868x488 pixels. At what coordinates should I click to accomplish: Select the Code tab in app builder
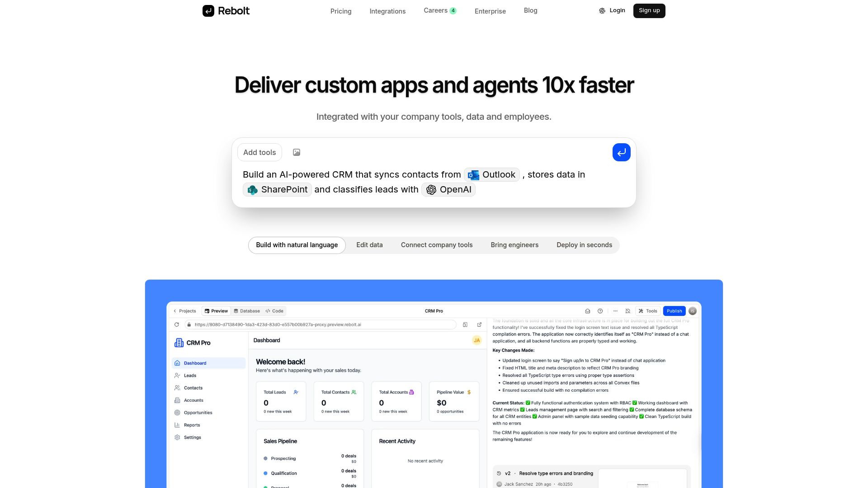point(274,311)
